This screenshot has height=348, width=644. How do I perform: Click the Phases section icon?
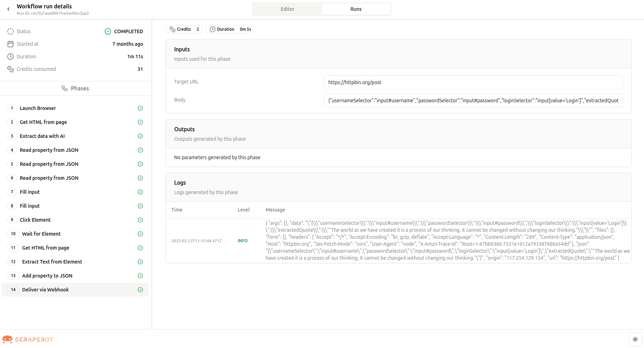click(x=65, y=88)
